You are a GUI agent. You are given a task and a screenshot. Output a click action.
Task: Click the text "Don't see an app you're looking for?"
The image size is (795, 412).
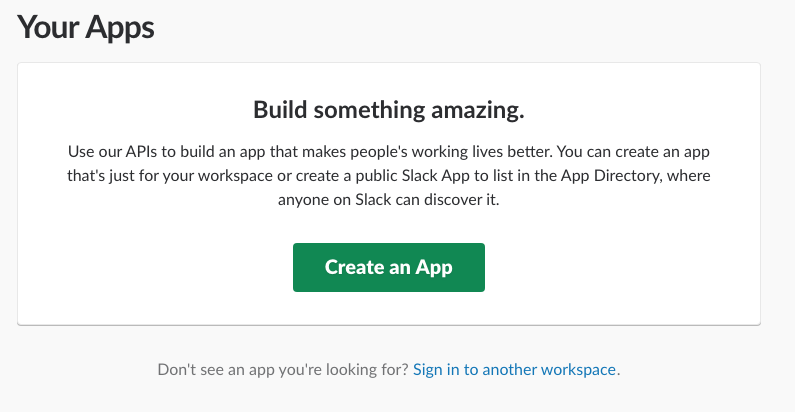[283, 369]
